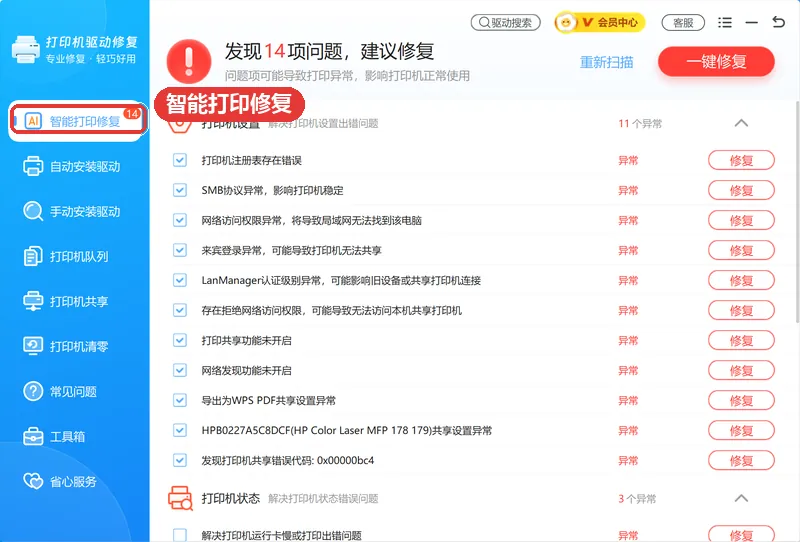The width and height of the screenshot is (800, 542).
Task: Open the AI smart print repair icon
Action: (x=33, y=121)
